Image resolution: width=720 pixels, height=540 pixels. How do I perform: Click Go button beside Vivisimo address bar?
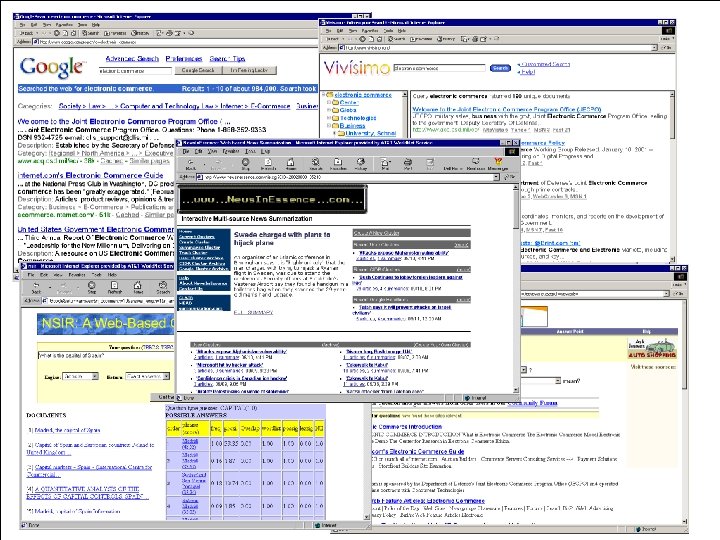click(x=667, y=47)
